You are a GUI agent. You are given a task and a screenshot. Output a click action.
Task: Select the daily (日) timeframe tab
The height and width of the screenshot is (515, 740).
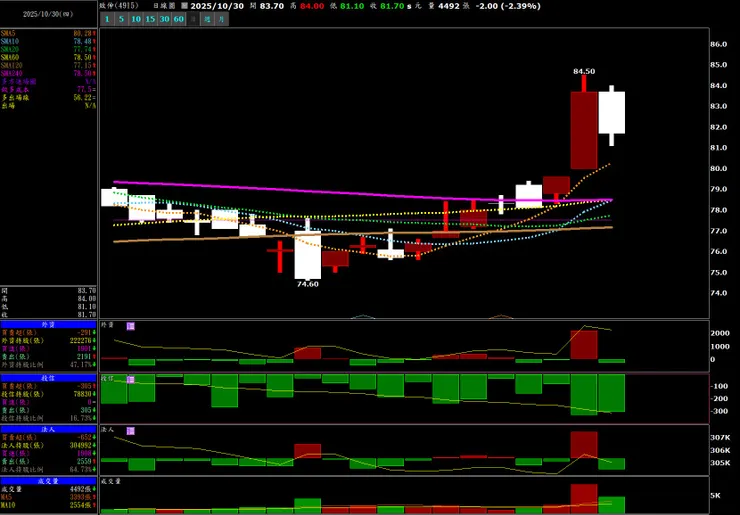click(193, 19)
